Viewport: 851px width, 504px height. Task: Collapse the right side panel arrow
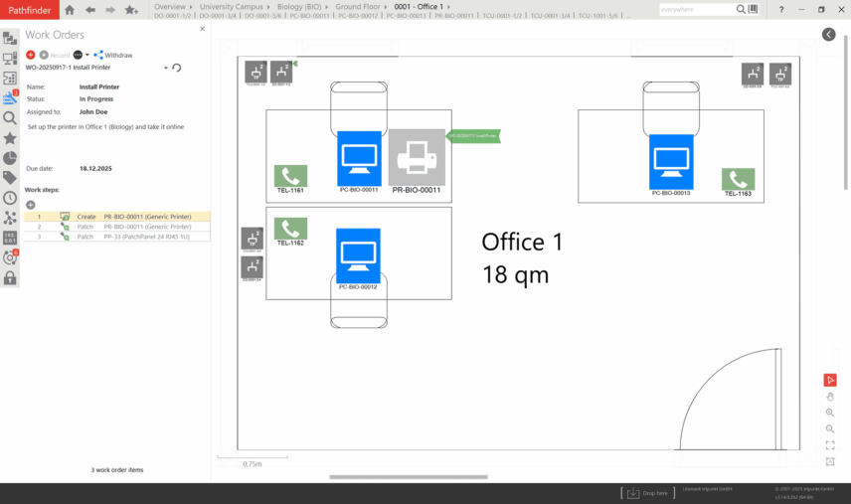point(829,34)
